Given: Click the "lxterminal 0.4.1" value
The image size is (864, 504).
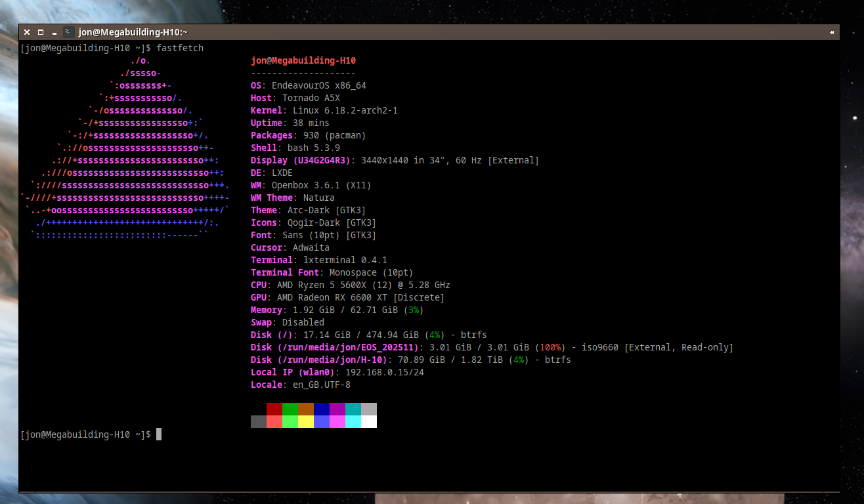Looking at the screenshot, I should tap(345, 260).
